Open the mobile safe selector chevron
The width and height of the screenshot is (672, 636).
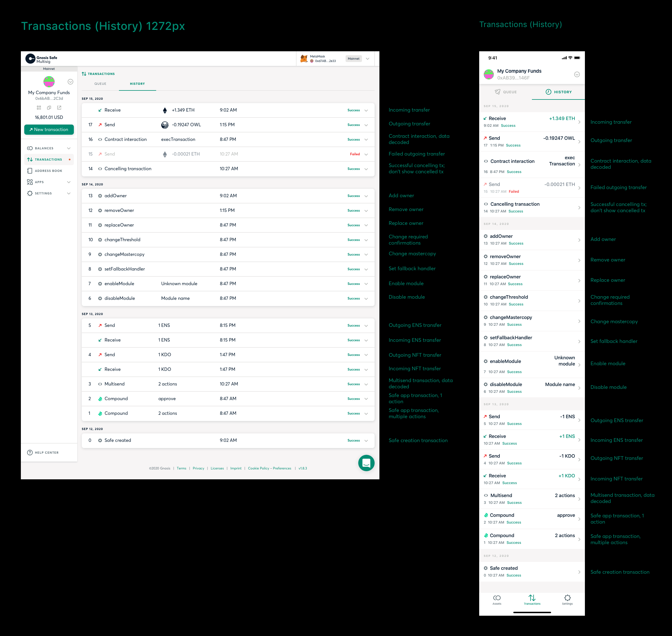tap(577, 74)
